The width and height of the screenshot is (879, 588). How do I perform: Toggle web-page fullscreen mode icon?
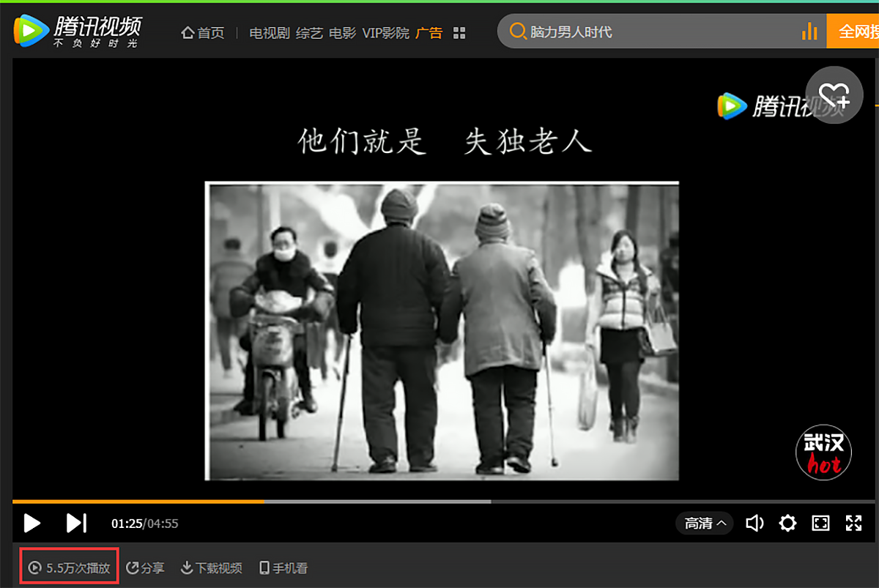[820, 523]
